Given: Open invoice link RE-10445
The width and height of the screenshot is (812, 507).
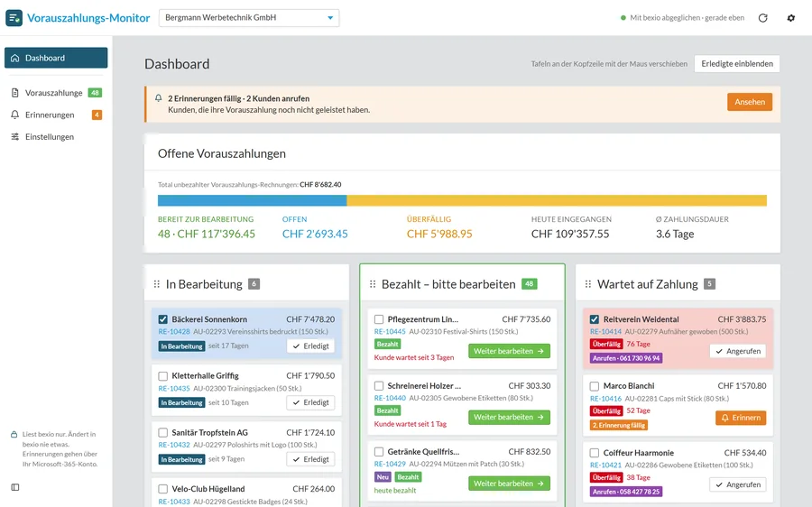Looking at the screenshot, I should pyautogui.click(x=390, y=331).
